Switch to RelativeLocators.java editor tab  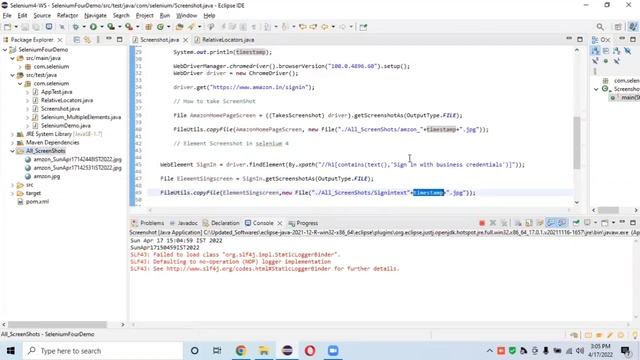click(x=225, y=40)
